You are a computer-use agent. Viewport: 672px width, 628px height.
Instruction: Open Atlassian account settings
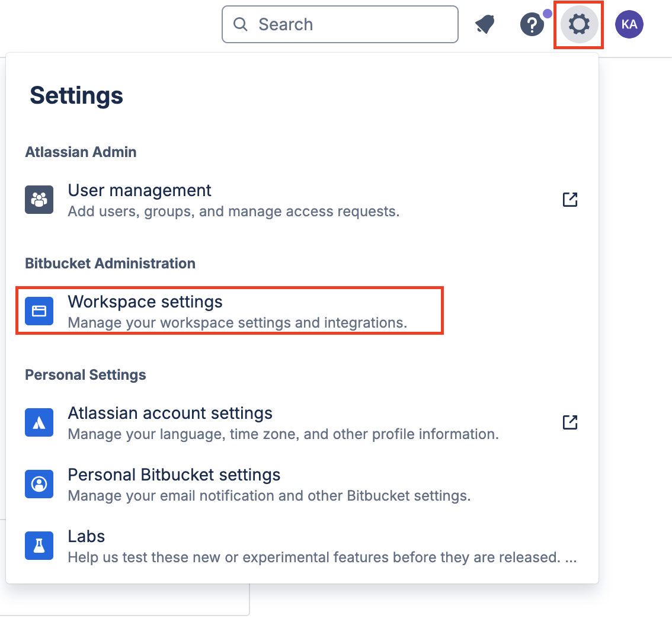click(x=301, y=423)
